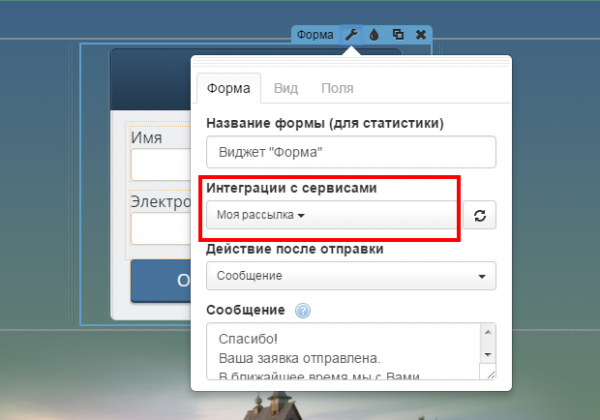Image resolution: width=600 pixels, height=420 pixels.
Task: Click the email field in the form preview
Action: 160,228
